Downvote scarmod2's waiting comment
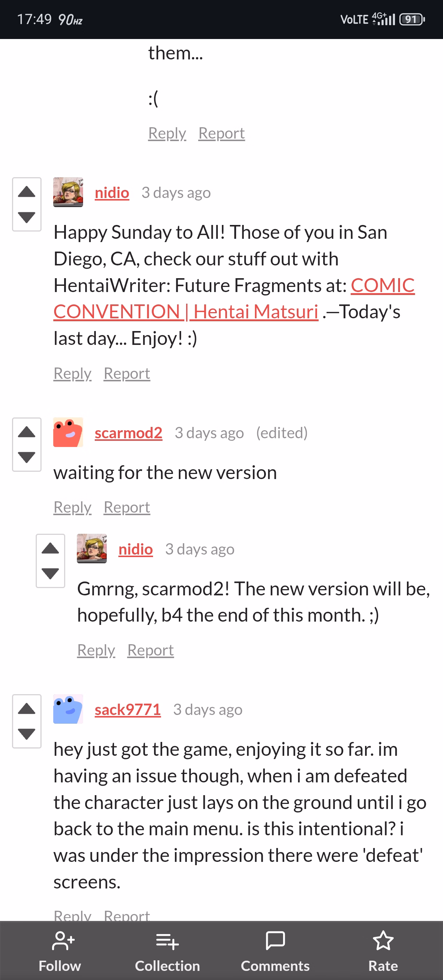This screenshot has width=443, height=980. [x=27, y=457]
